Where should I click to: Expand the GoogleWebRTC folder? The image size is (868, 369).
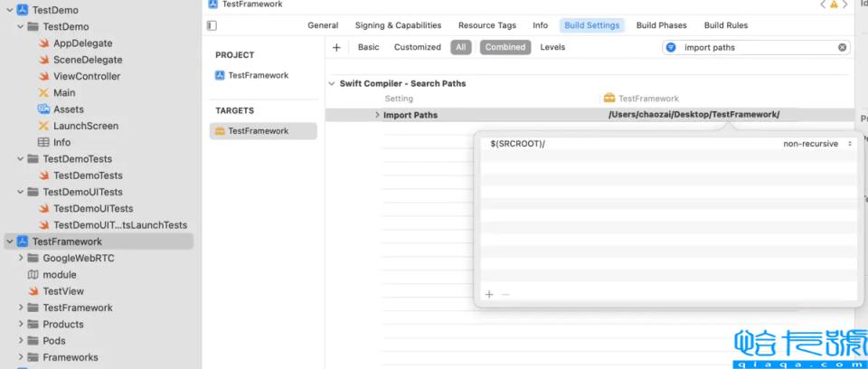pos(21,258)
